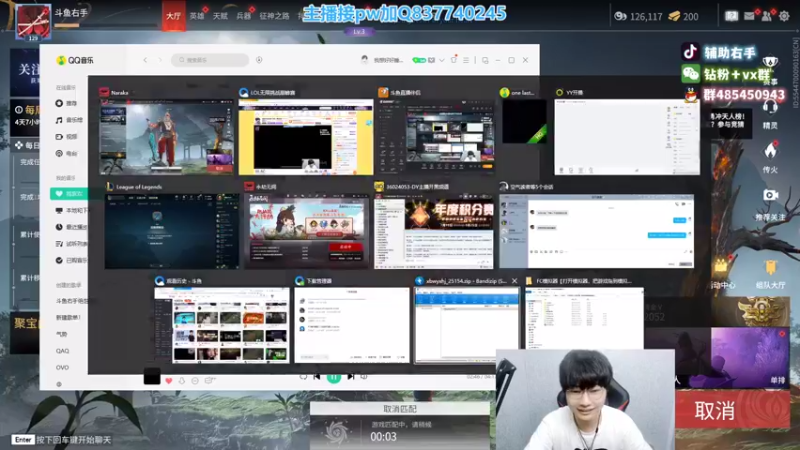The height and width of the screenshot is (450, 800).
Task: Pause the QQ音乐 playback with green button
Action: [334, 378]
